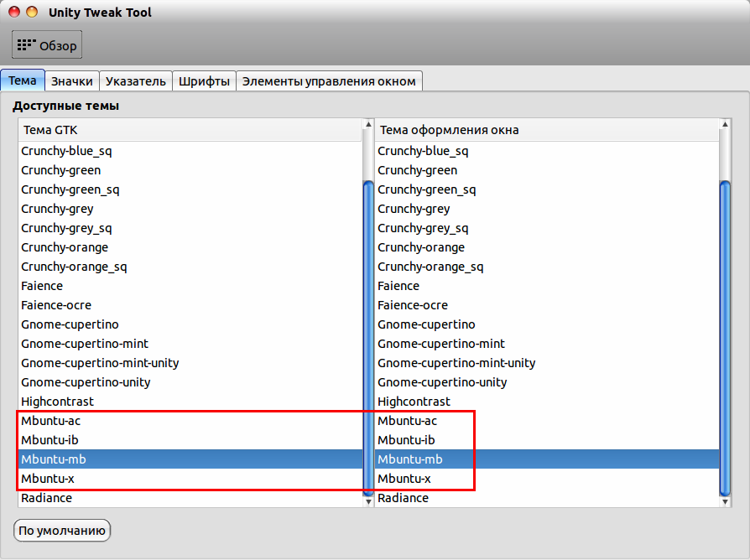
Task: Select Faience in window theme list
Action: click(x=547, y=286)
